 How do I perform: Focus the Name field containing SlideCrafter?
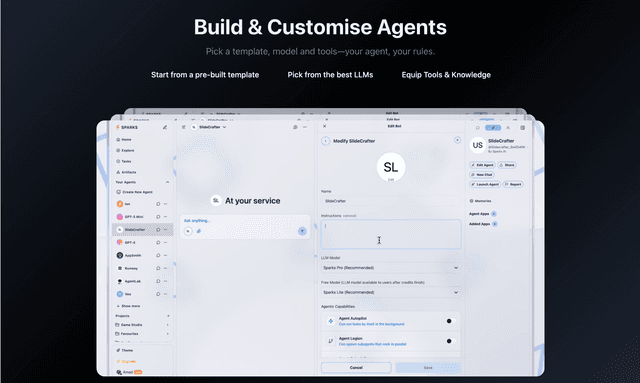(391, 201)
